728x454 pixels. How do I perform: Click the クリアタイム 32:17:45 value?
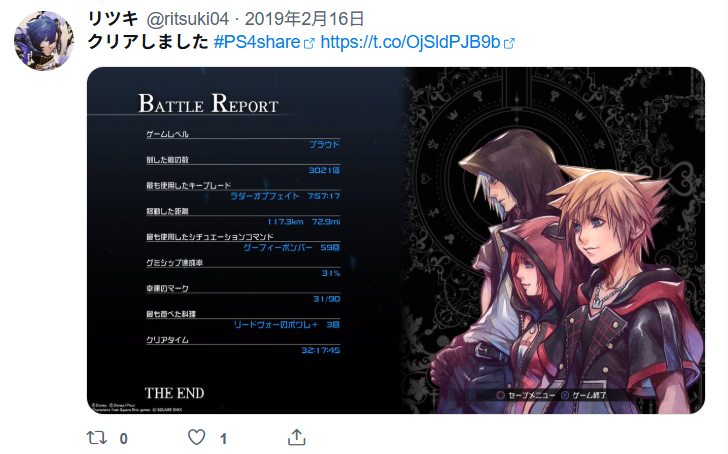click(x=320, y=350)
